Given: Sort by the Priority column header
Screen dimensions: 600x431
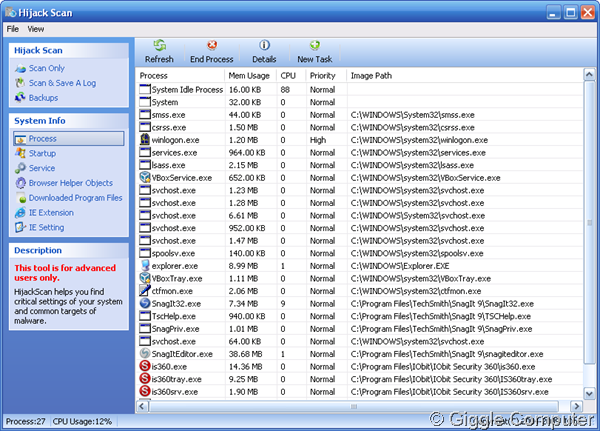Looking at the screenshot, I should click(x=326, y=76).
